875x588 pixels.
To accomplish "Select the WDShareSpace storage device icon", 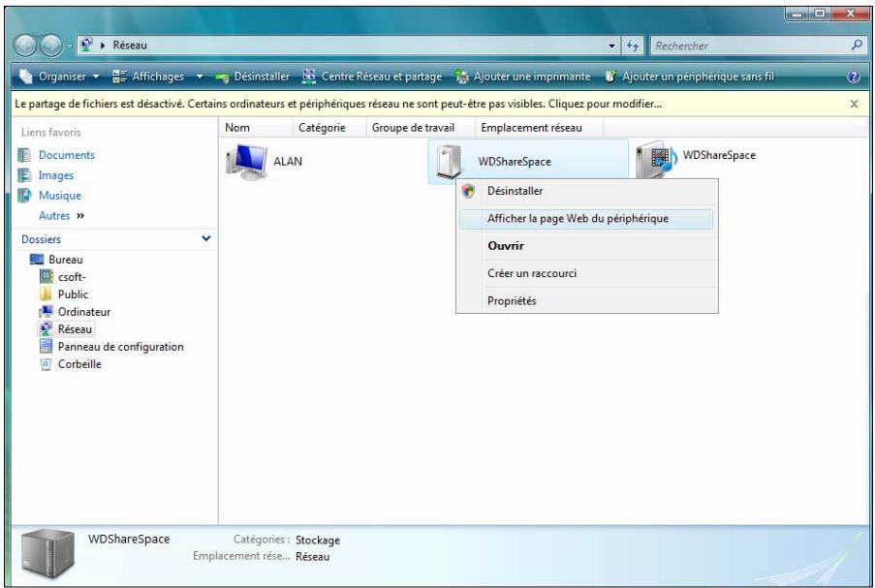I will point(450,161).
